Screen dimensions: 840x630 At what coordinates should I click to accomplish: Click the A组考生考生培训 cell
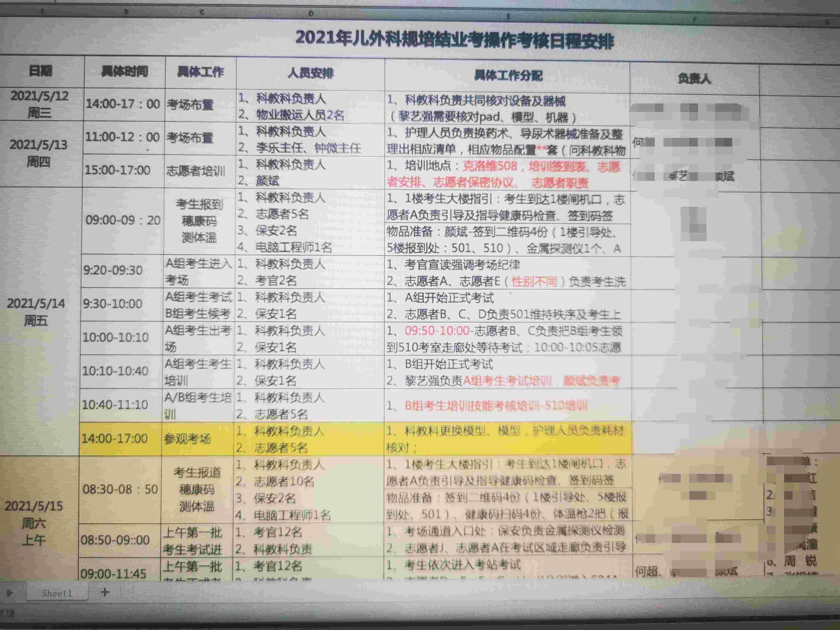[198, 372]
